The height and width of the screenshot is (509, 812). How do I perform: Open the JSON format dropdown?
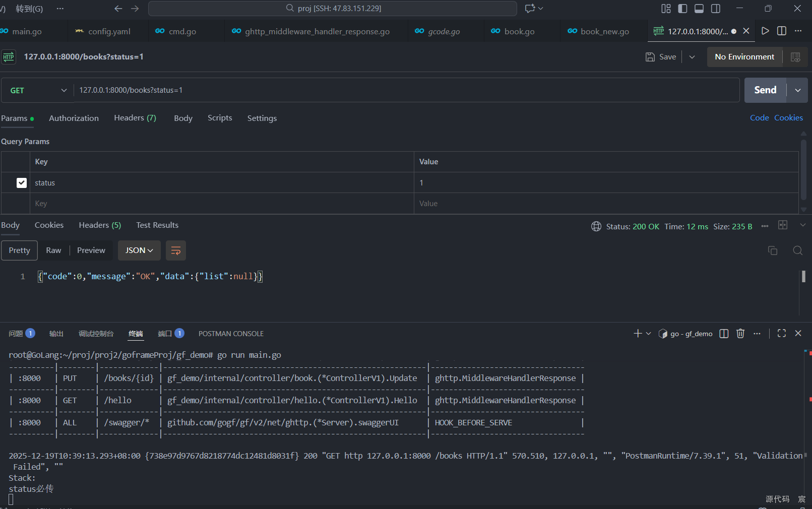(139, 250)
